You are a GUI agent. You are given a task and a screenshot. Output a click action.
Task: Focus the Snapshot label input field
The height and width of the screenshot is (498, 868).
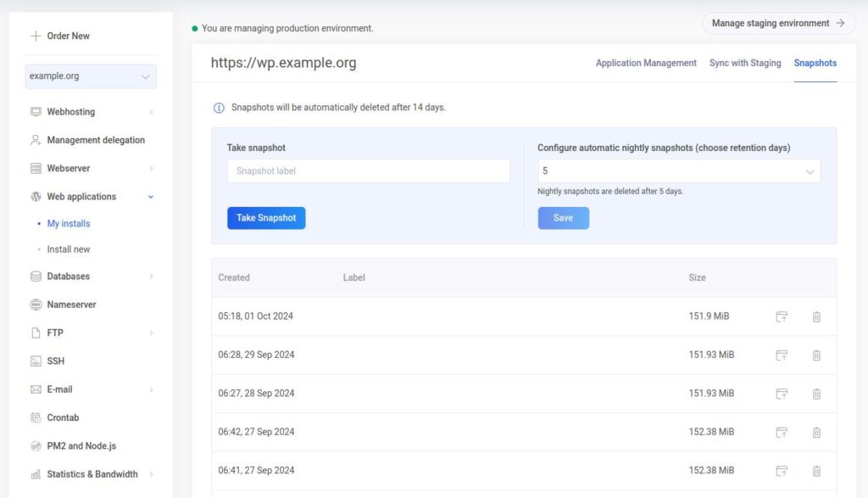(369, 171)
